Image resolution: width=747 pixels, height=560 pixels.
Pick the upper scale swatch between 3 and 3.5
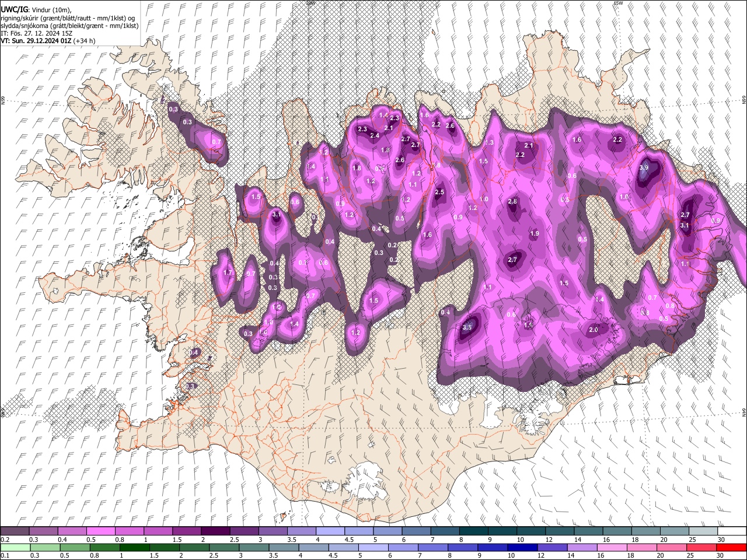pos(273,531)
